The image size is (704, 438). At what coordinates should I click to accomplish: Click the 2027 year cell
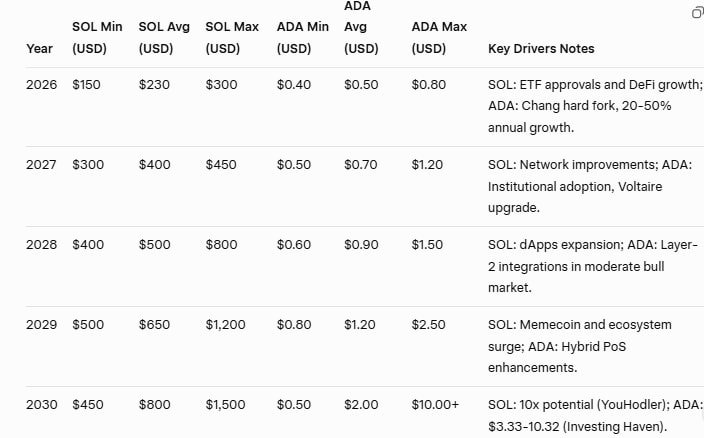click(x=41, y=165)
